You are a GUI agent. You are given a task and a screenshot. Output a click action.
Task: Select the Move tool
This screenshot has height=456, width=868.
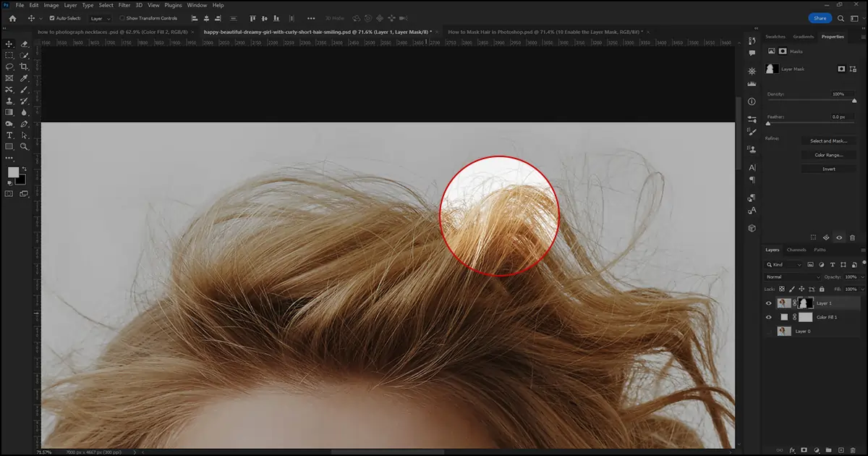9,43
